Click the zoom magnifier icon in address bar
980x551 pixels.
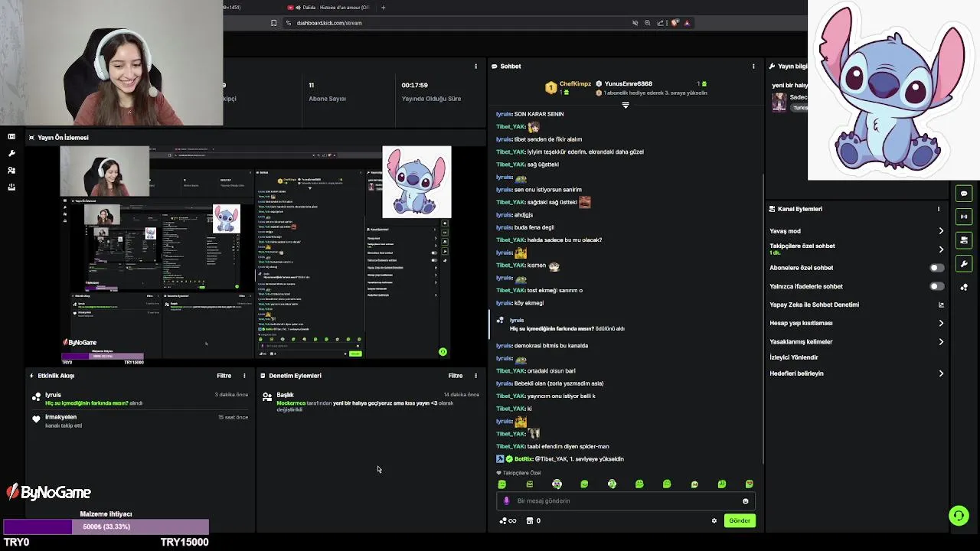[648, 23]
